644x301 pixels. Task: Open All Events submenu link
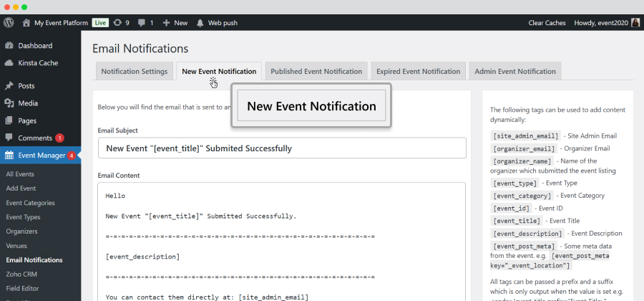click(20, 174)
